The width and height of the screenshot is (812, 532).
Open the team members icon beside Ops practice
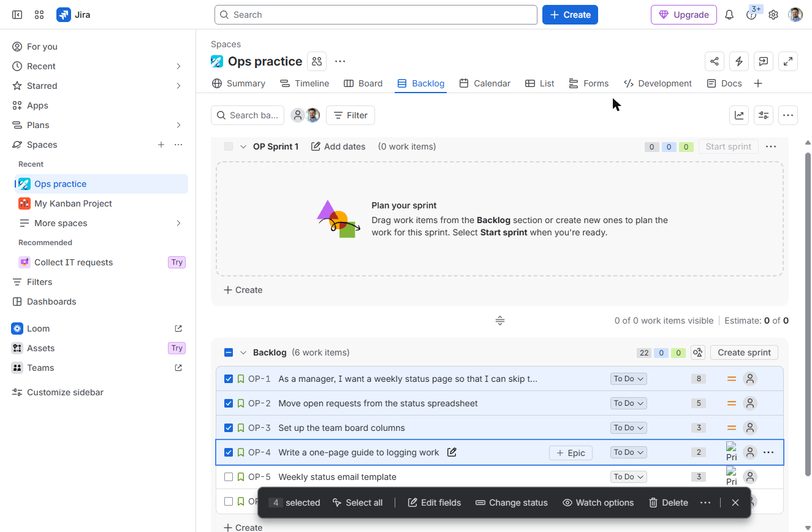317,61
